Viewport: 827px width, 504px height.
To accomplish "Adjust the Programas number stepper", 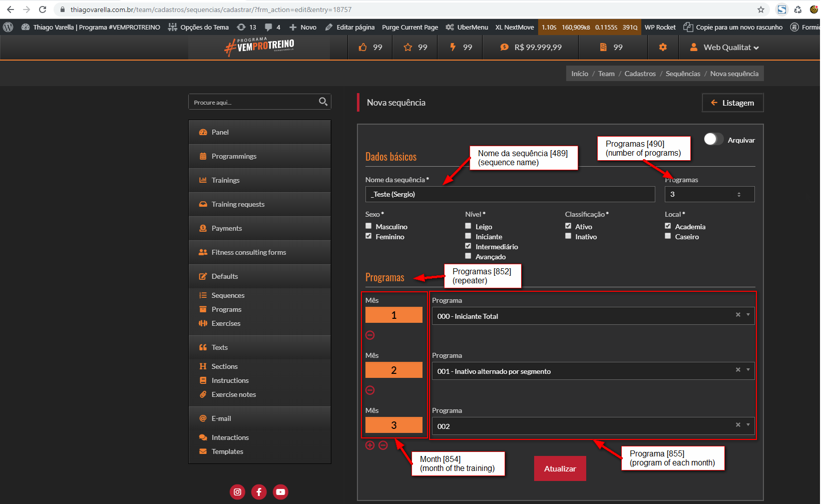I will click(x=739, y=194).
